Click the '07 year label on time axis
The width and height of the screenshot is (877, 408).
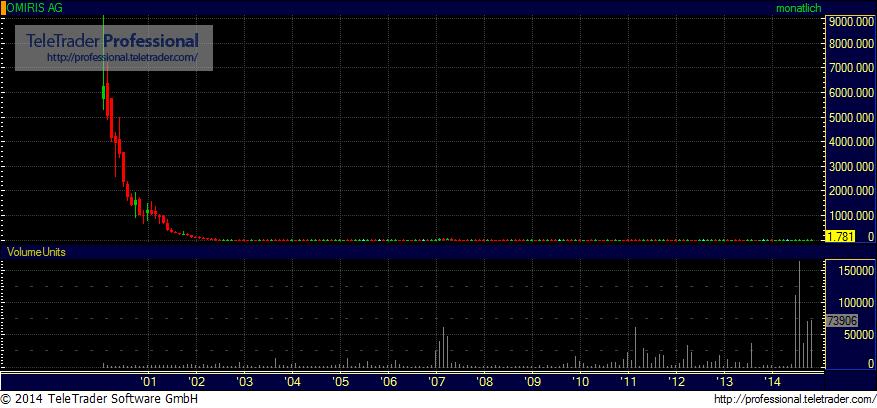pyautogui.click(x=436, y=382)
